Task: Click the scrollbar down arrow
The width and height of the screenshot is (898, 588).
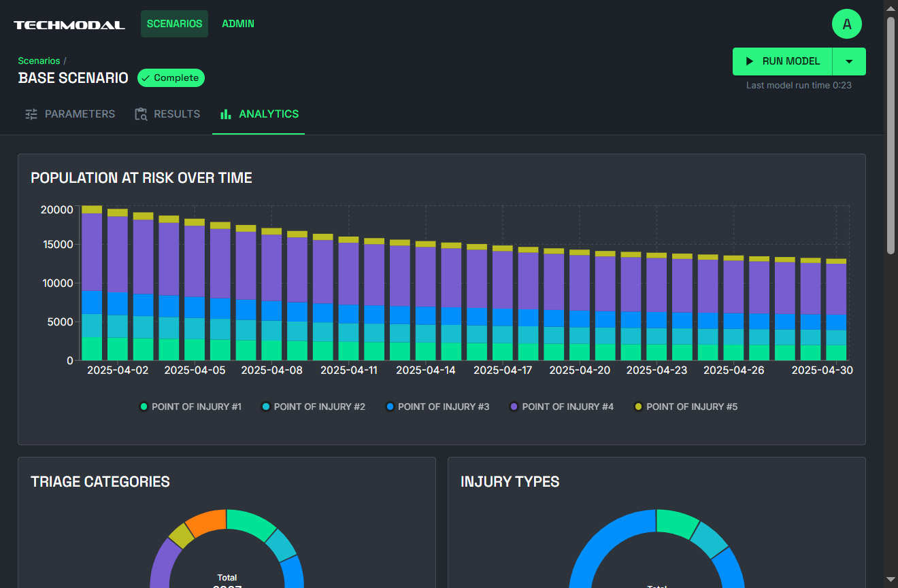Action: point(891,579)
